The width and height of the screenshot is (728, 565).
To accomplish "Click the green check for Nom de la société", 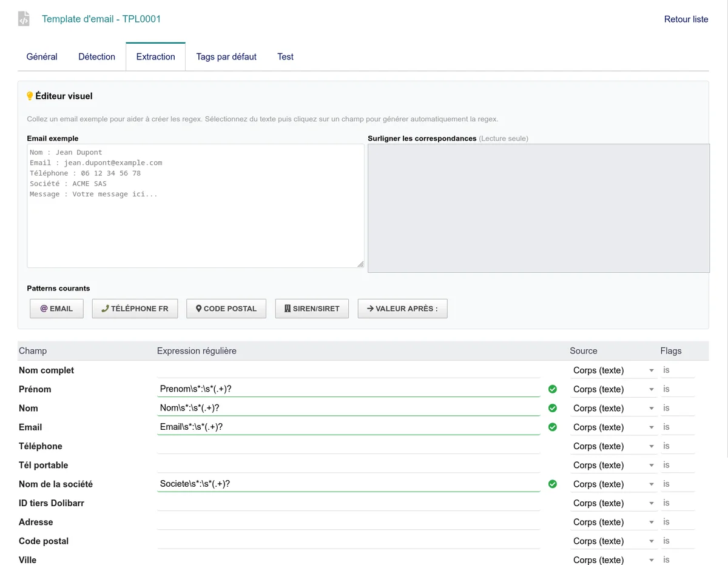I will pos(552,484).
